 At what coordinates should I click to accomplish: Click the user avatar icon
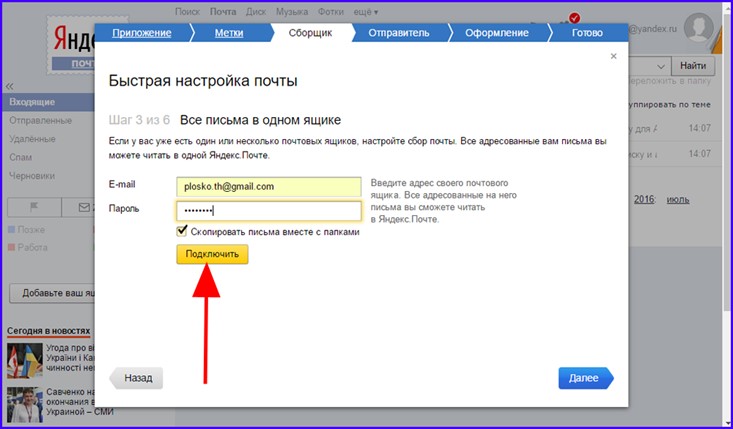pos(698,30)
